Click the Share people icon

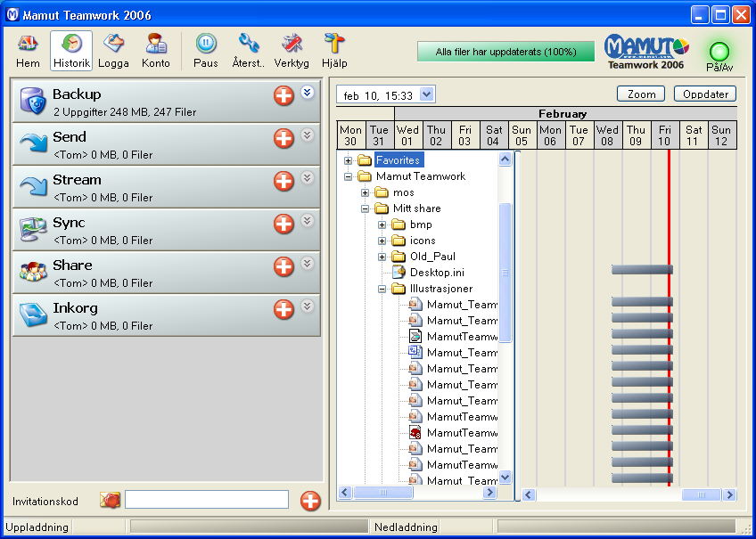pyautogui.click(x=33, y=271)
